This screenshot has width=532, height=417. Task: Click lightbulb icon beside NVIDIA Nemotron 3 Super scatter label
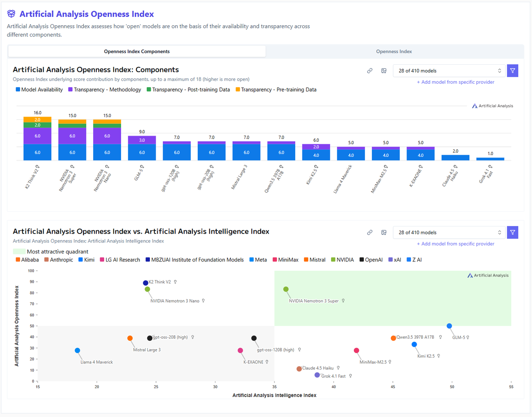(x=343, y=301)
